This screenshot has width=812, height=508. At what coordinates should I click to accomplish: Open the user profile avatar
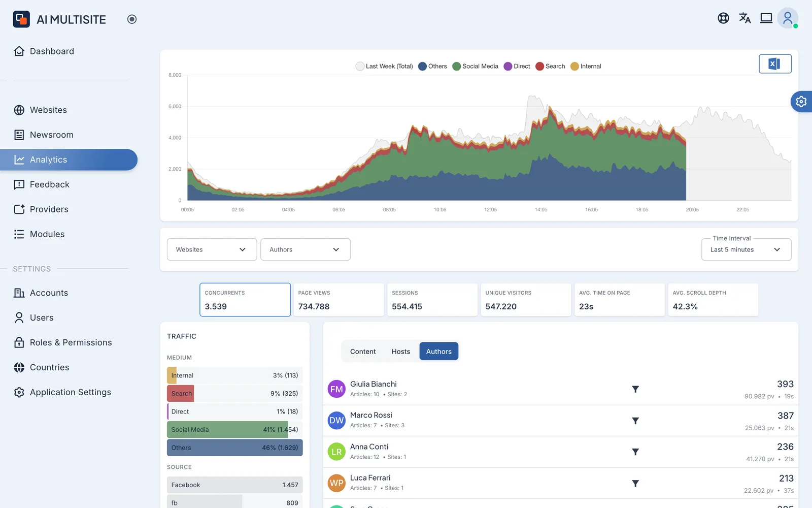tap(788, 18)
